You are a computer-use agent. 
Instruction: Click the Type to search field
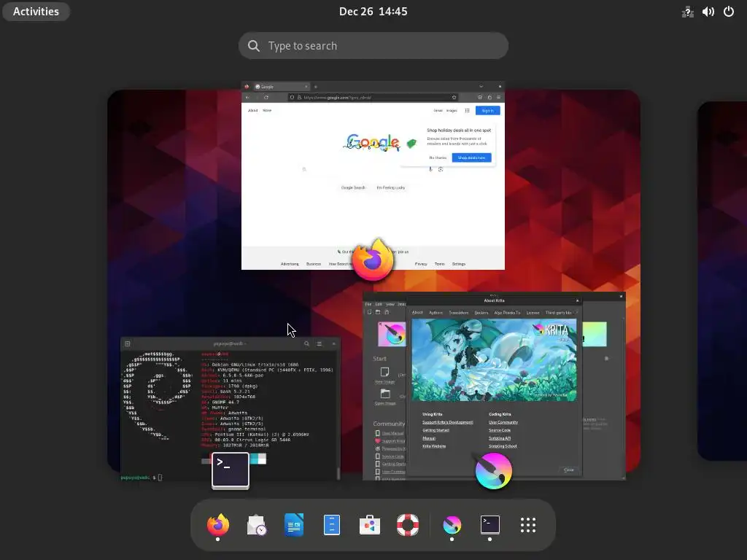pyautogui.click(x=373, y=46)
